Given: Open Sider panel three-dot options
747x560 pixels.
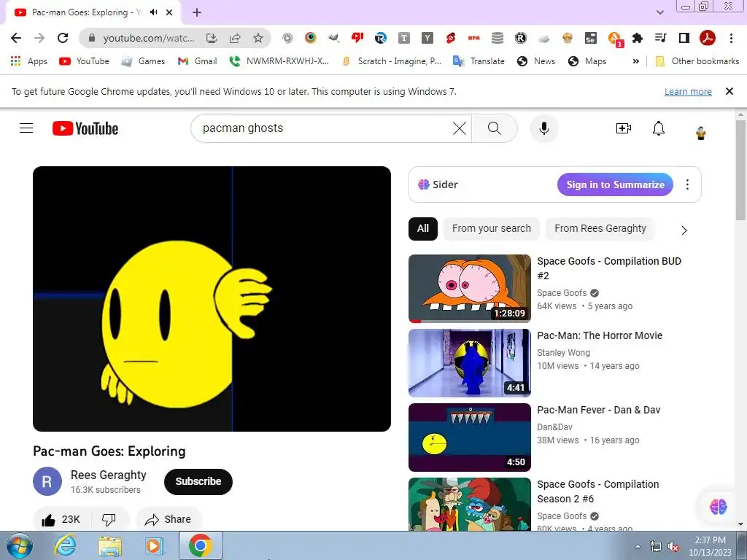Looking at the screenshot, I should 687,184.
